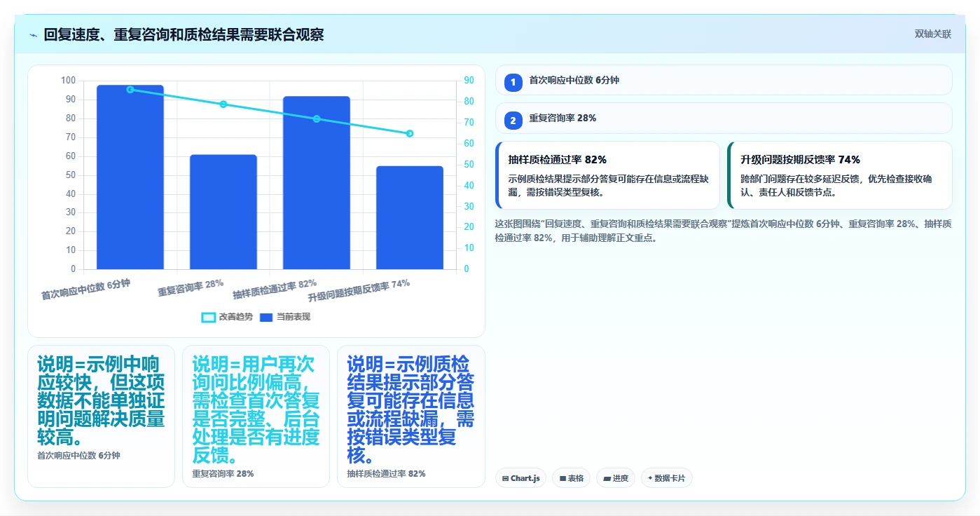Click the cyan 改善趋势 legend swatch
Image resolution: width=980 pixels, height=516 pixels.
pos(208,318)
